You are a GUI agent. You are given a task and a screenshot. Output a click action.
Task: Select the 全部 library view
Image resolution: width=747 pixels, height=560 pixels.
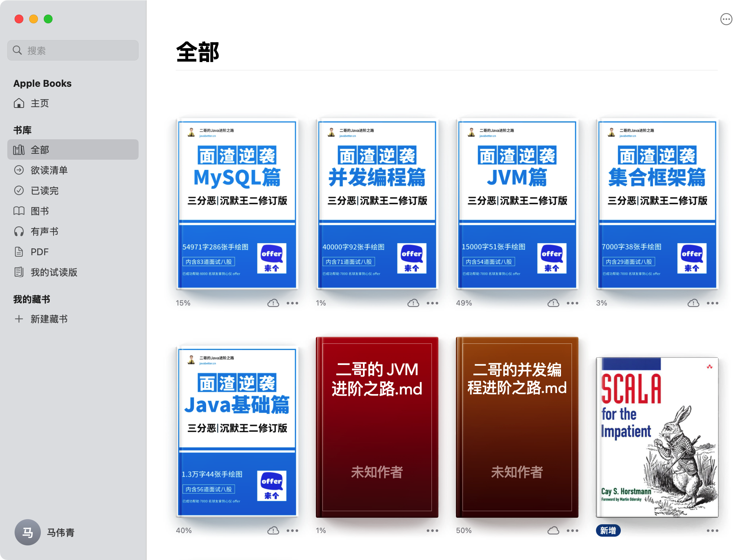[40, 149]
